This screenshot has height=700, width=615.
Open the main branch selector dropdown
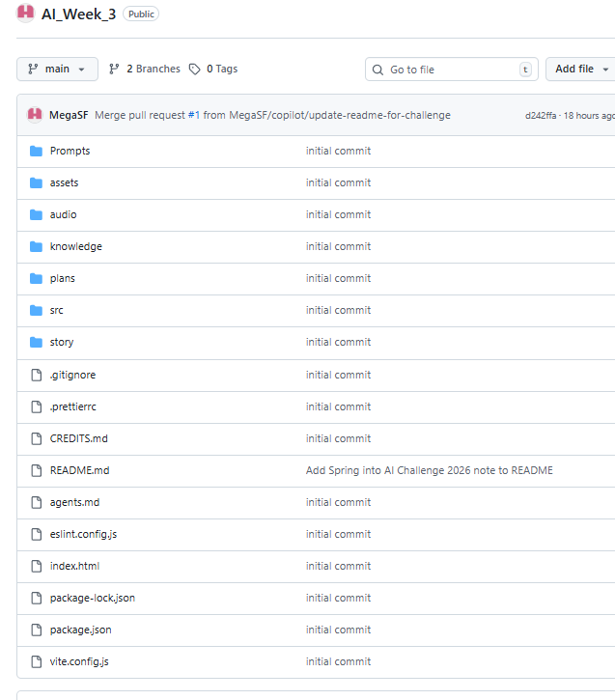[x=57, y=70]
